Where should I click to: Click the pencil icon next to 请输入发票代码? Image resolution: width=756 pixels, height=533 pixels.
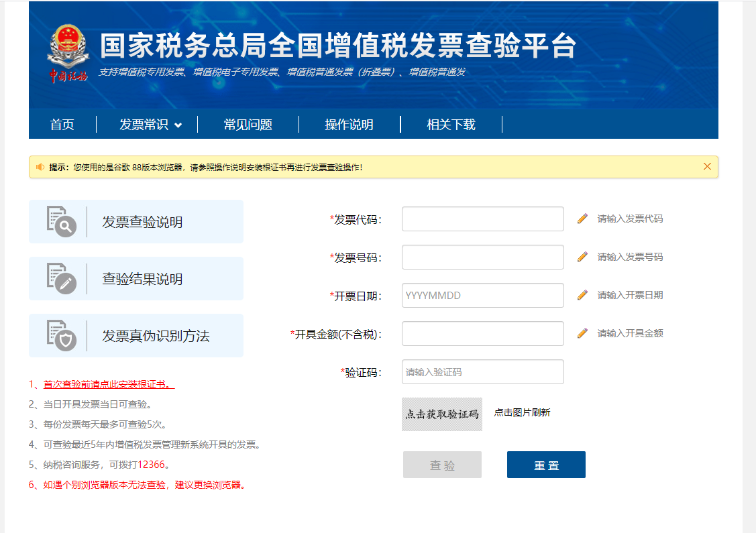(x=582, y=219)
